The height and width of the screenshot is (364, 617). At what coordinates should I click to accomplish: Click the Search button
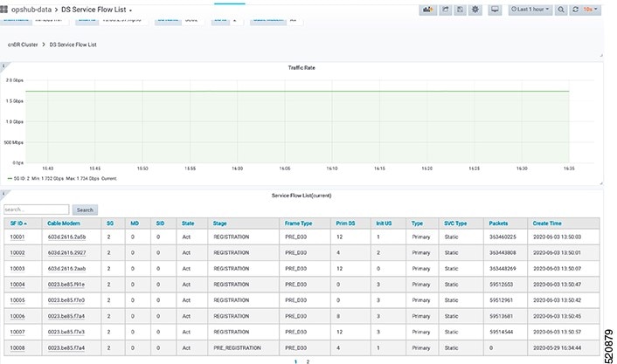85,209
